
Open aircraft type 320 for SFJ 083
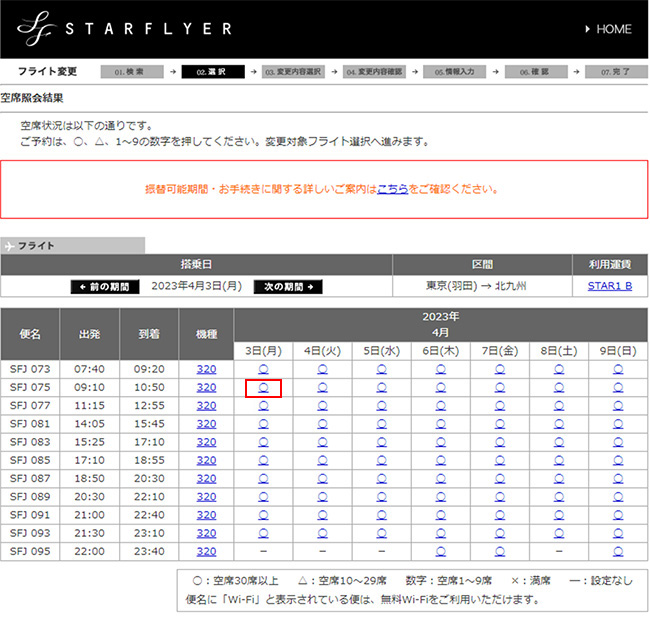coord(206,442)
